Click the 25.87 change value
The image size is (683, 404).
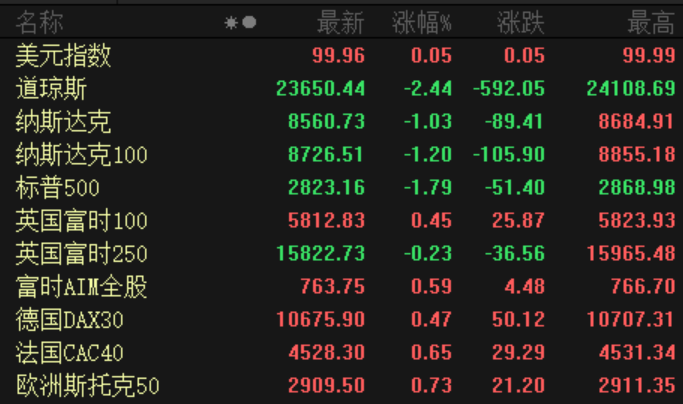click(518, 221)
